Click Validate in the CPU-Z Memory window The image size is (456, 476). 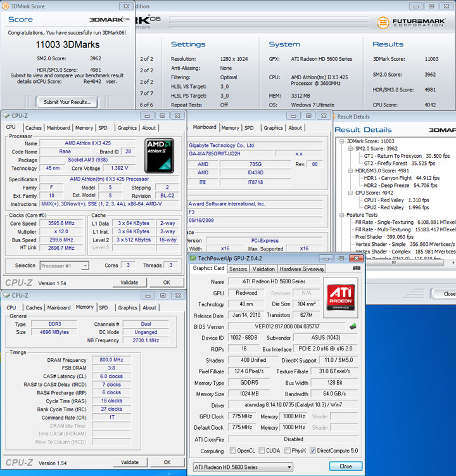(129, 462)
